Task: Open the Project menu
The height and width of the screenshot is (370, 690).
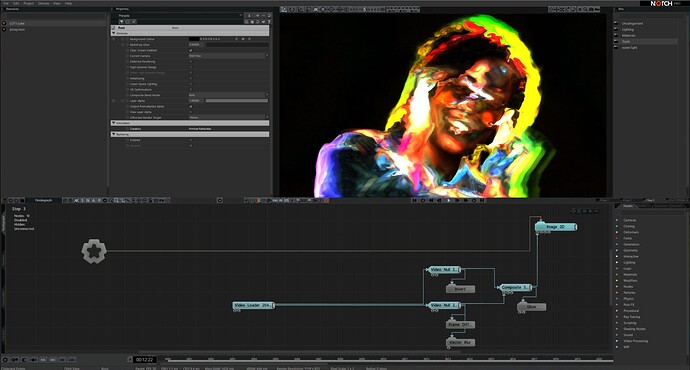Action: 28,3
